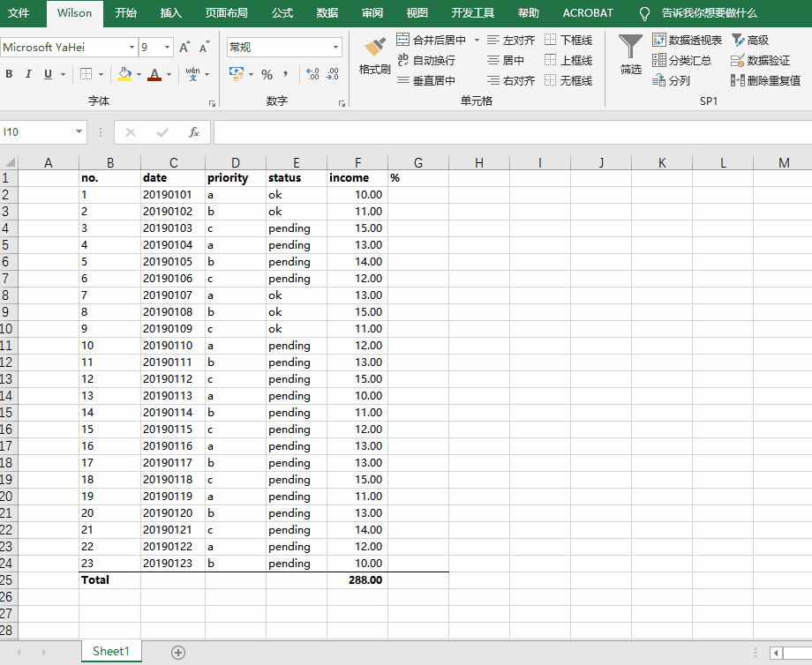812x665 pixels.
Task: Toggle bold formatting
Action: (x=9, y=74)
